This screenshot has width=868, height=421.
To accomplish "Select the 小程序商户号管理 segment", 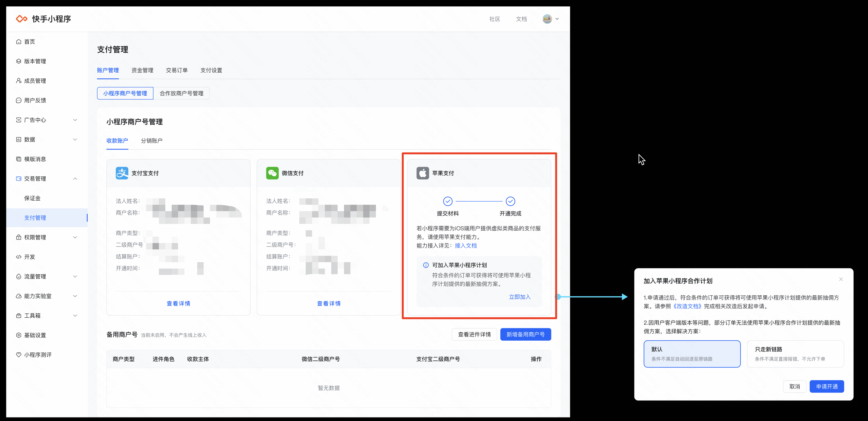I will 125,93.
